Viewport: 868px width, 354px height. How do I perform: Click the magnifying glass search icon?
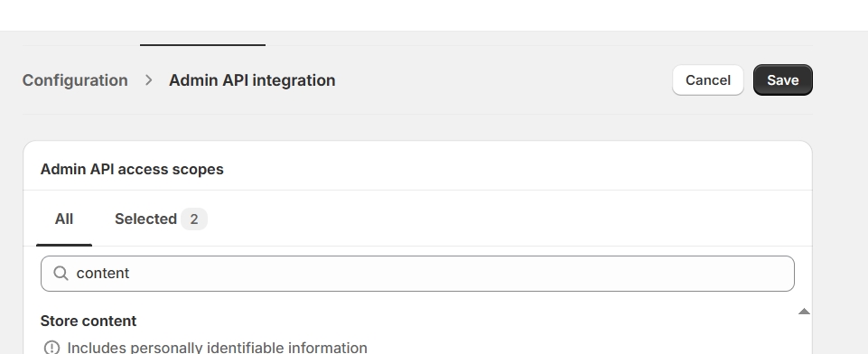click(x=61, y=274)
